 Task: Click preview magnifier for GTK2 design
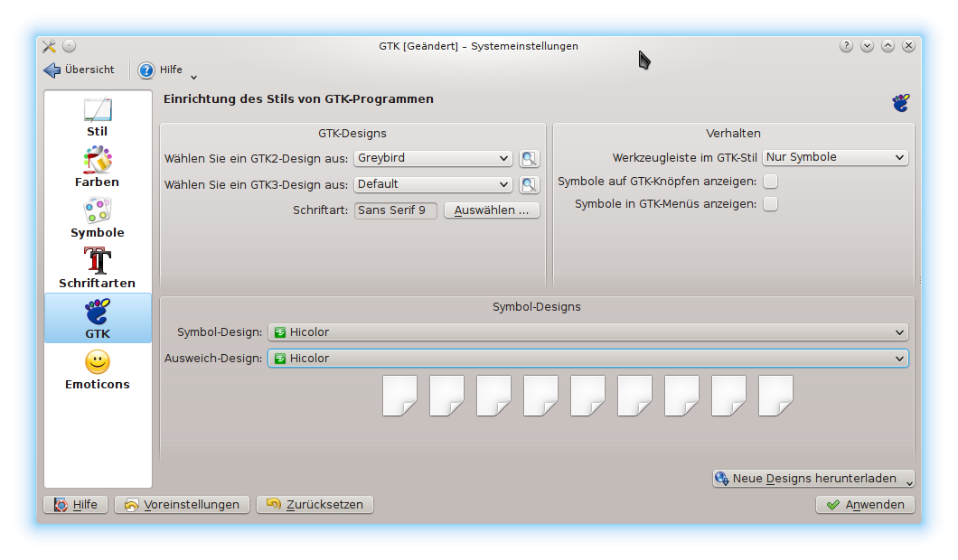point(529,159)
